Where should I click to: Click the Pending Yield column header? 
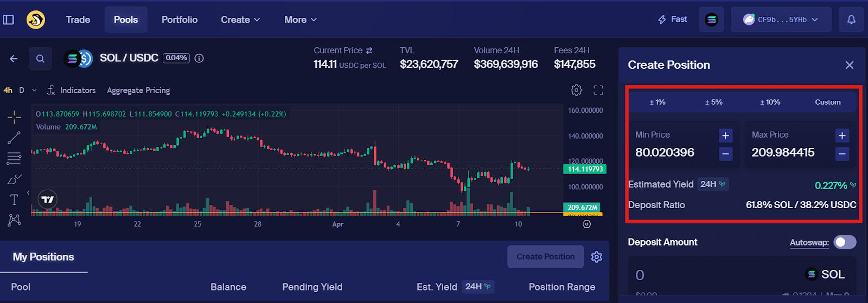(312, 287)
